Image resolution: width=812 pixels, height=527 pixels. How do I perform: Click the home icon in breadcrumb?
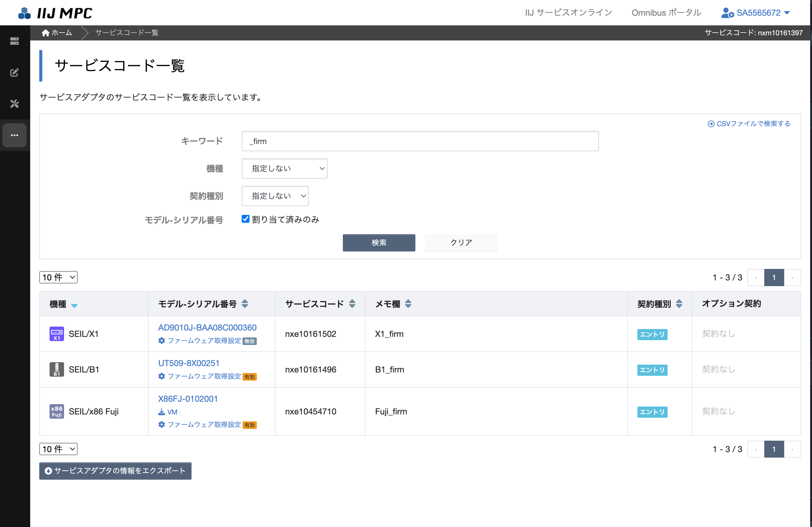coord(45,33)
